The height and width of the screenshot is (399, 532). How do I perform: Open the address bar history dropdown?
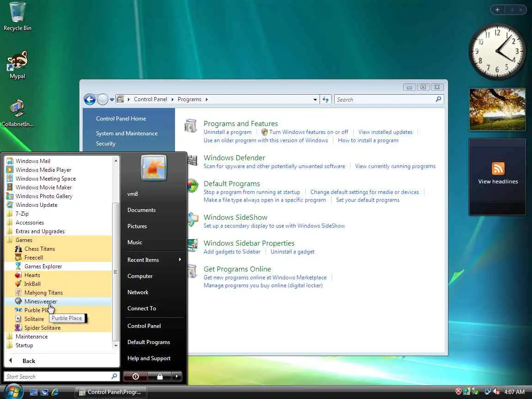tap(315, 99)
